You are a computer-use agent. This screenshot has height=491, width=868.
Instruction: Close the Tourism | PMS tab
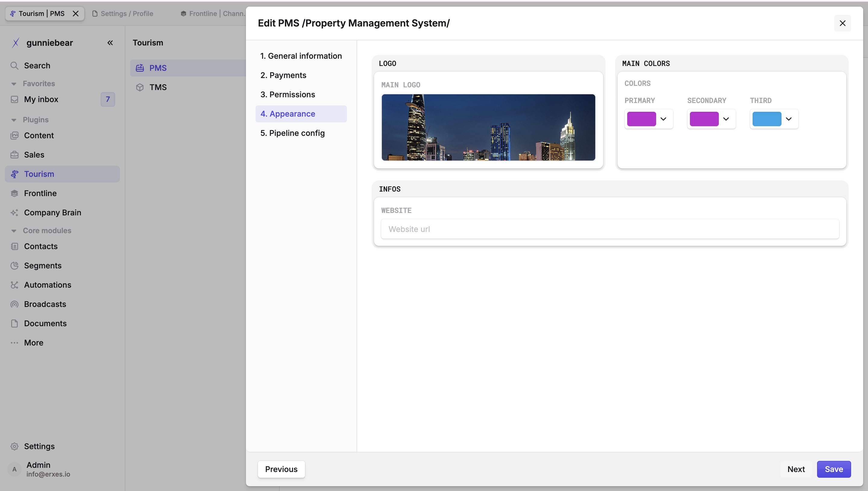(x=76, y=14)
